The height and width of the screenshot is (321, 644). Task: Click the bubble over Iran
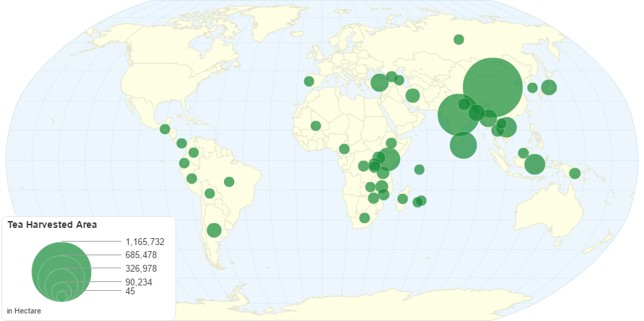click(x=412, y=95)
